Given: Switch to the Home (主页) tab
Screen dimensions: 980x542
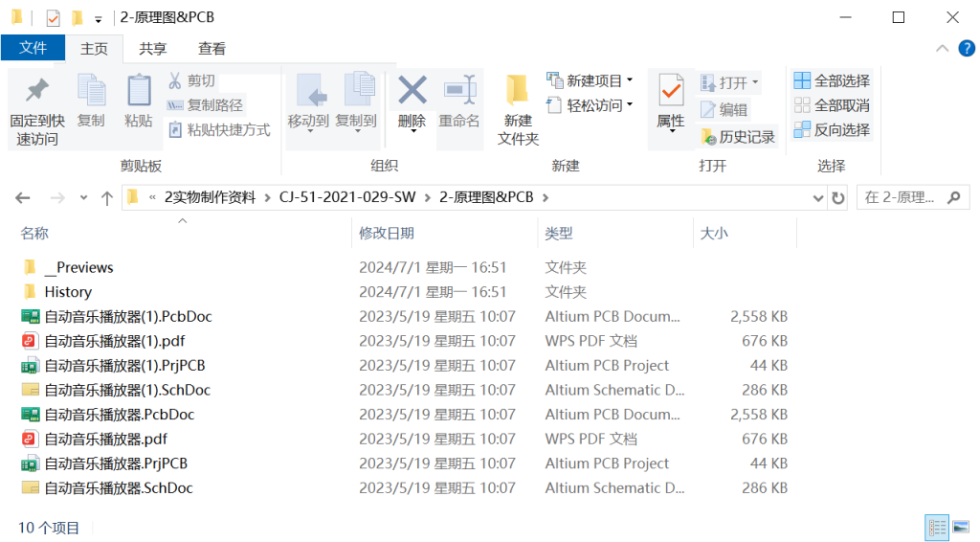Looking at the screenshot, I should click(x=94, y=49).
